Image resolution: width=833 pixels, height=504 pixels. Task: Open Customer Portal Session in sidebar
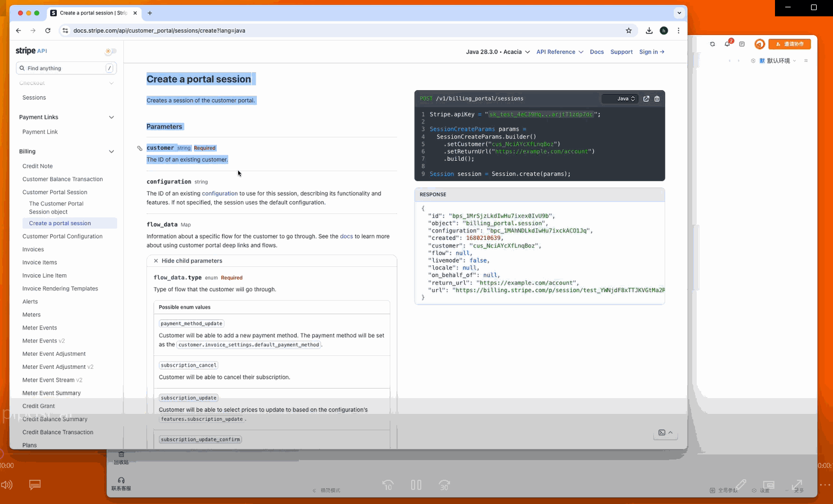tap(55, 192)
